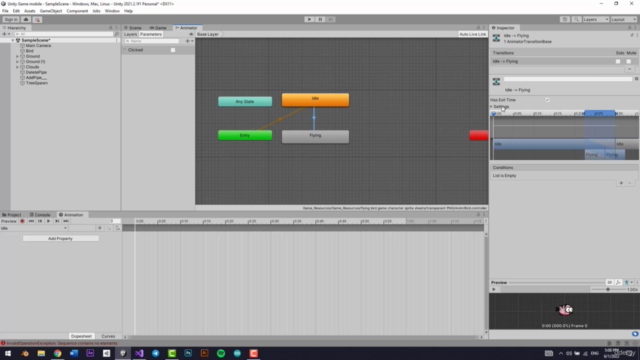Open the File menu
This screenshot has width=640, height=360.
point(5,11)
